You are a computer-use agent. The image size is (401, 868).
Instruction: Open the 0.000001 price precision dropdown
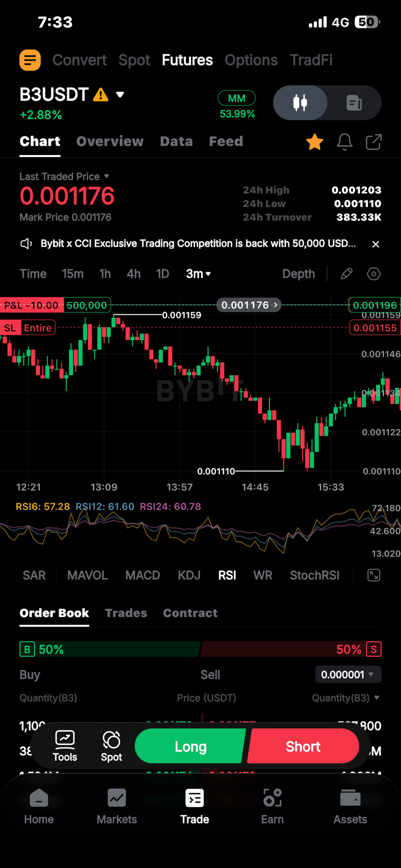348,674
